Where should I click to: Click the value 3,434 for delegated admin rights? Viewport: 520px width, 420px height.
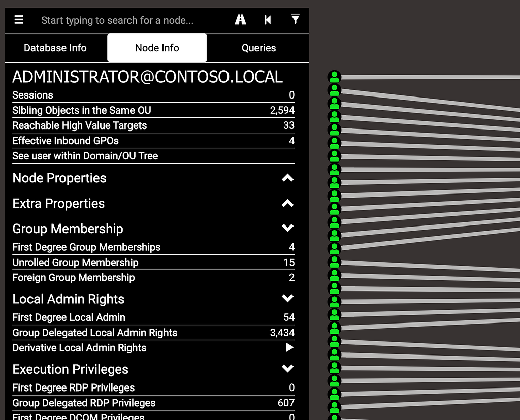click(x=282, y=333)
